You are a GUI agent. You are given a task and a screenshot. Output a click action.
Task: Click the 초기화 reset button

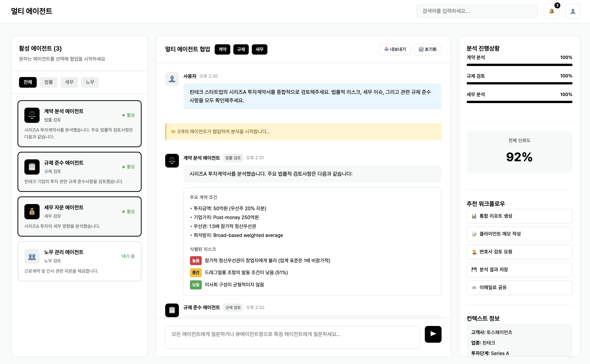[427, 49]
